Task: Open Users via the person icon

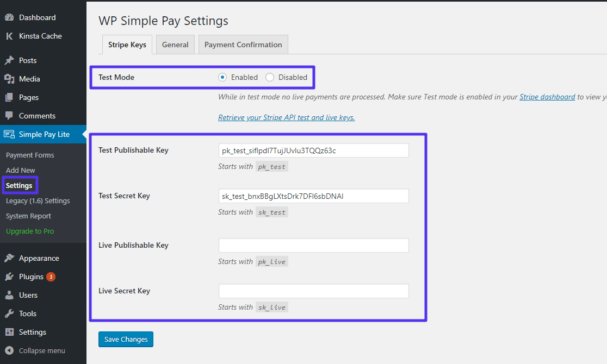Action: pos(10,294)
